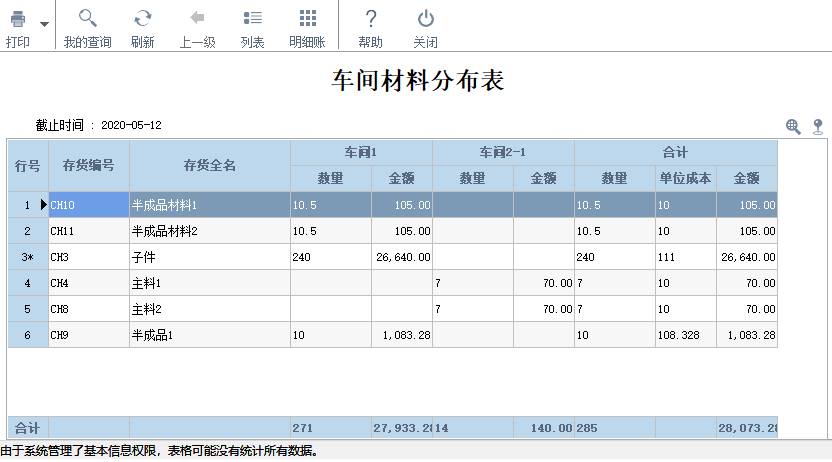
Task: Click the 行号 row number header
Action: tap(28, 165)
